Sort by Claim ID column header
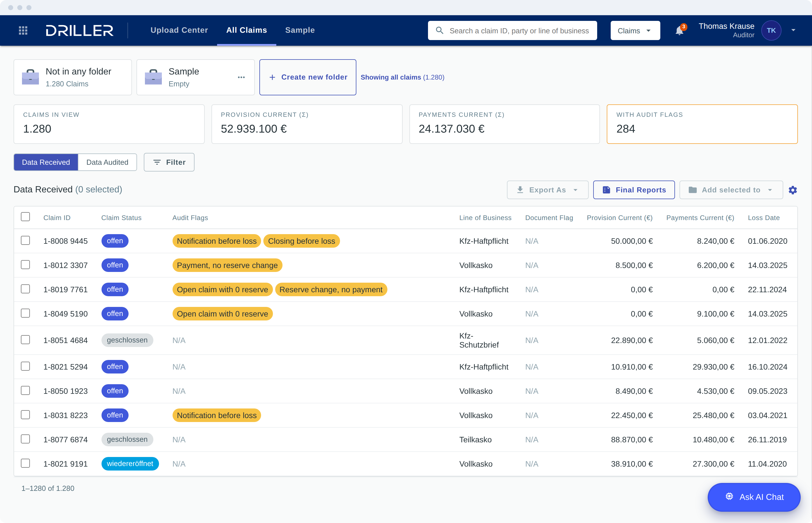Screen dimensions: 812x523 (57, 218)
